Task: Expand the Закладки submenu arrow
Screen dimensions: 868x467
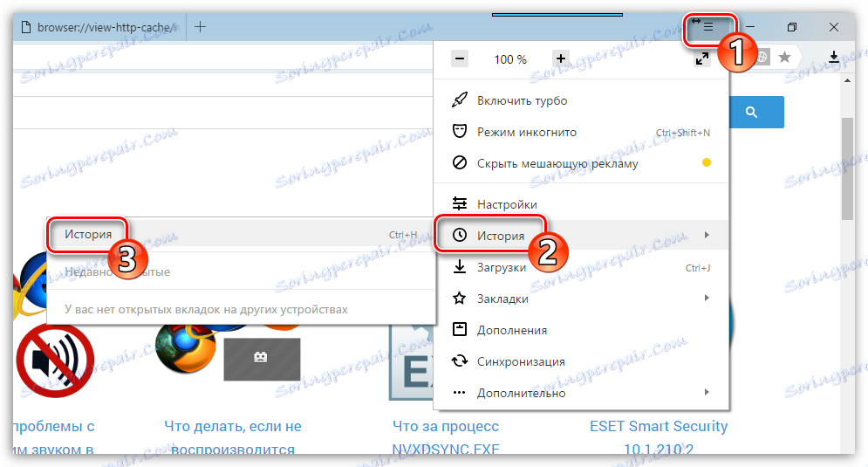Action: 707,298
